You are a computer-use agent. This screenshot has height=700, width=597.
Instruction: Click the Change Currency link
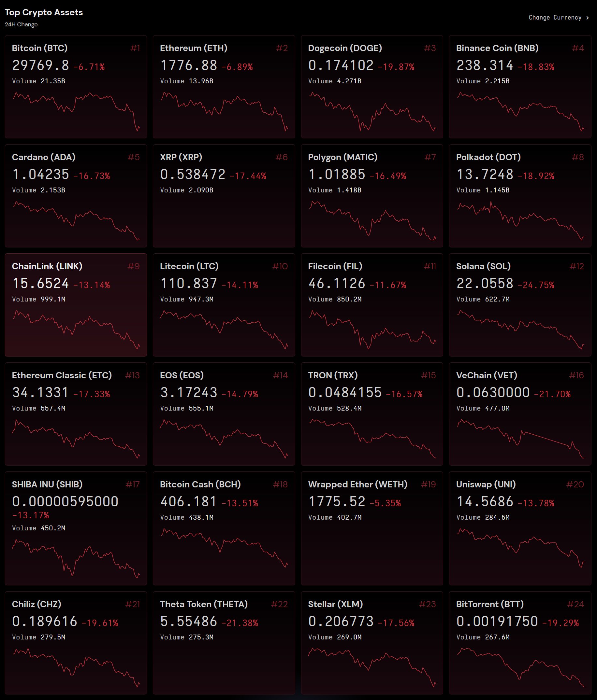point(555,18)
